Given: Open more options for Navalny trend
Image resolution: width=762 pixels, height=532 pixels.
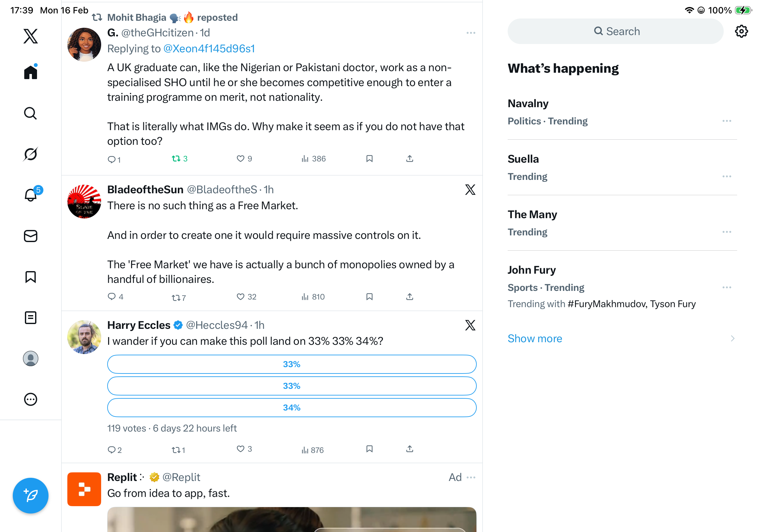Looking at the screenshot, I should click(x=727, y=121).
